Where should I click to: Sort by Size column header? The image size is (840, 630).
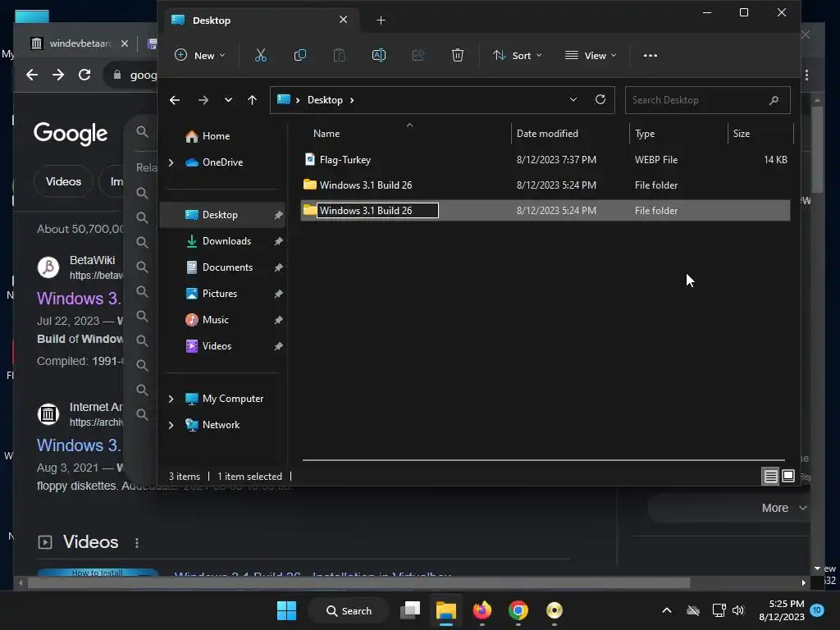tap(742, 134)
